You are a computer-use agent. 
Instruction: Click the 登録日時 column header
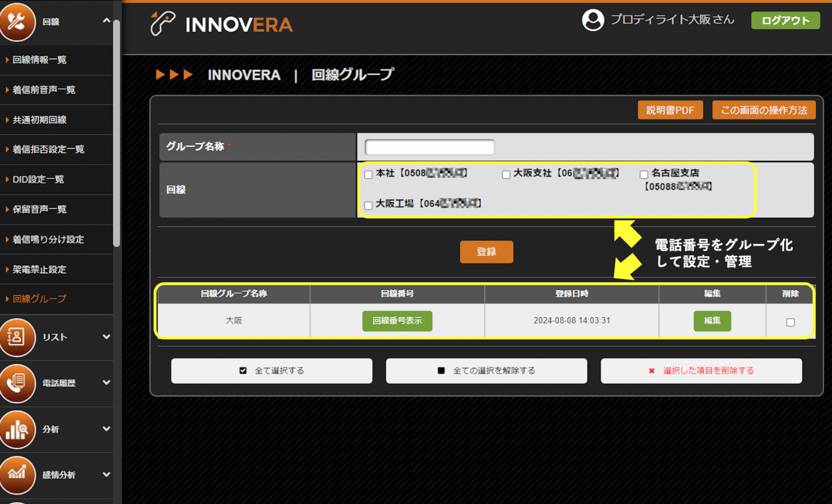click(571, 293)
